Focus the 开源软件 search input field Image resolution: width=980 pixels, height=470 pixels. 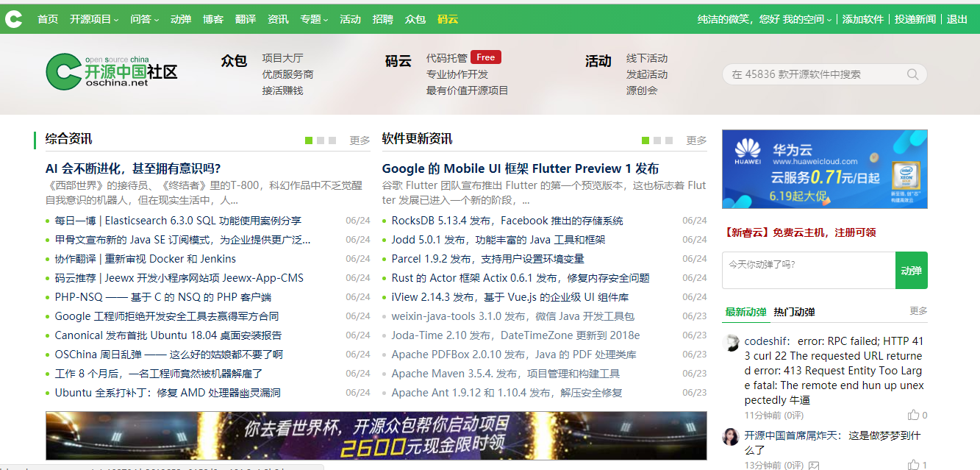point(815,74)
